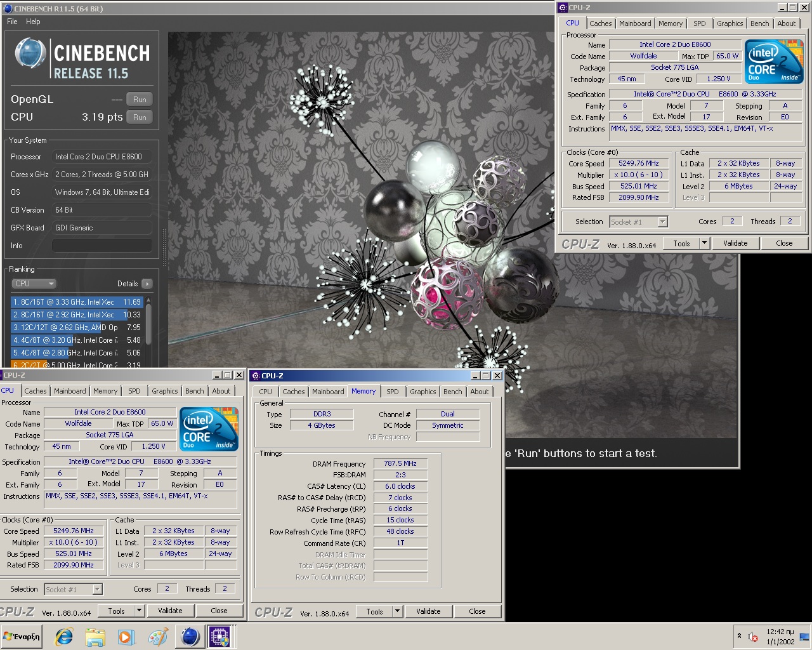This screenshot has height=650, width=812.
Task: Open Graphics tab in top-right CPU-Z window
Action: click(730, 23)
